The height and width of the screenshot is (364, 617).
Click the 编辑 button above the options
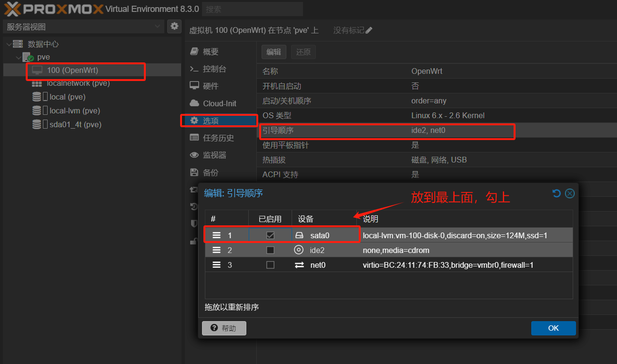click(274, 52)
